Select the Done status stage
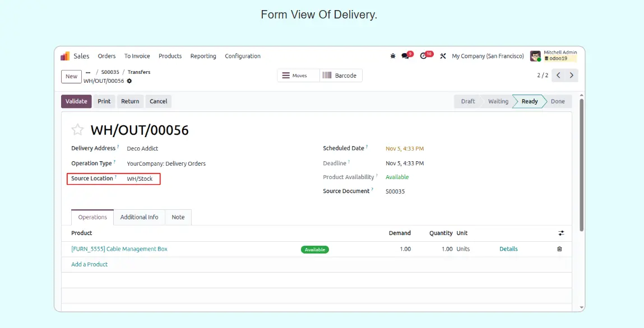 point(558,101)
